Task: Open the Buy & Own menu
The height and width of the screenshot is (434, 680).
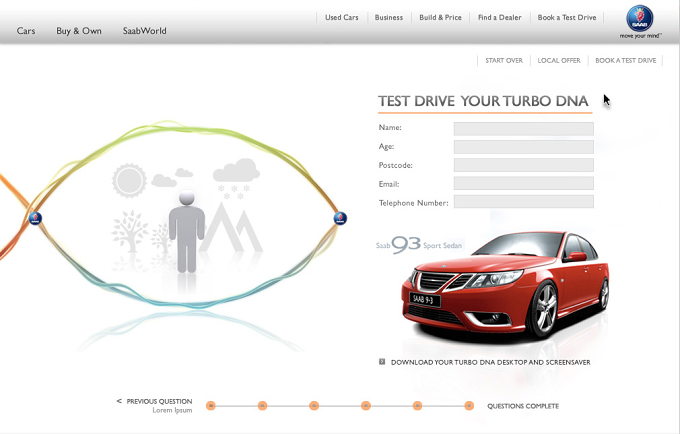Action: (x=79, y=31)
